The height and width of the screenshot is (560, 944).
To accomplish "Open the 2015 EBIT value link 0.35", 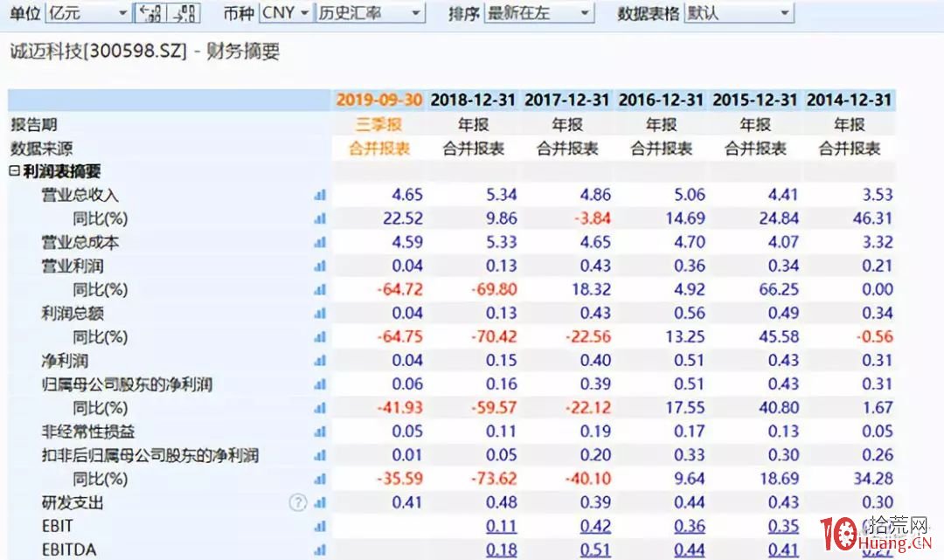I will (783, 526).
